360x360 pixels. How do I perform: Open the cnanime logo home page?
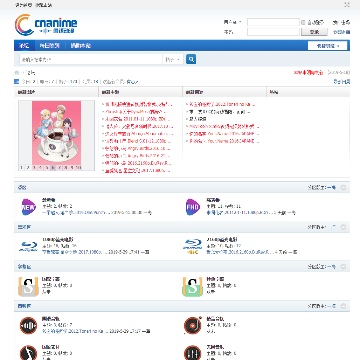[x=46, y=25]
